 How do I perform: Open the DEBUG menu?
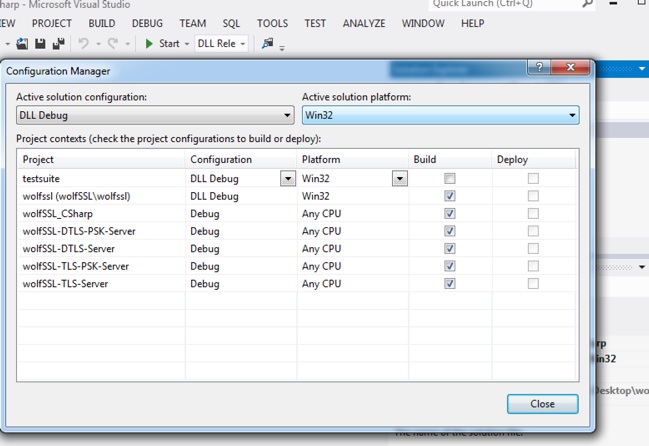[x=147, y=23]
